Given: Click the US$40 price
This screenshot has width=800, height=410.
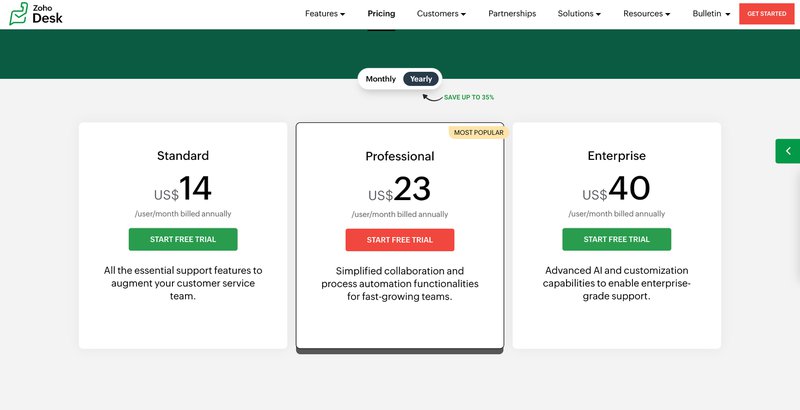Looking at the screenshot, I should coord(616,189).
